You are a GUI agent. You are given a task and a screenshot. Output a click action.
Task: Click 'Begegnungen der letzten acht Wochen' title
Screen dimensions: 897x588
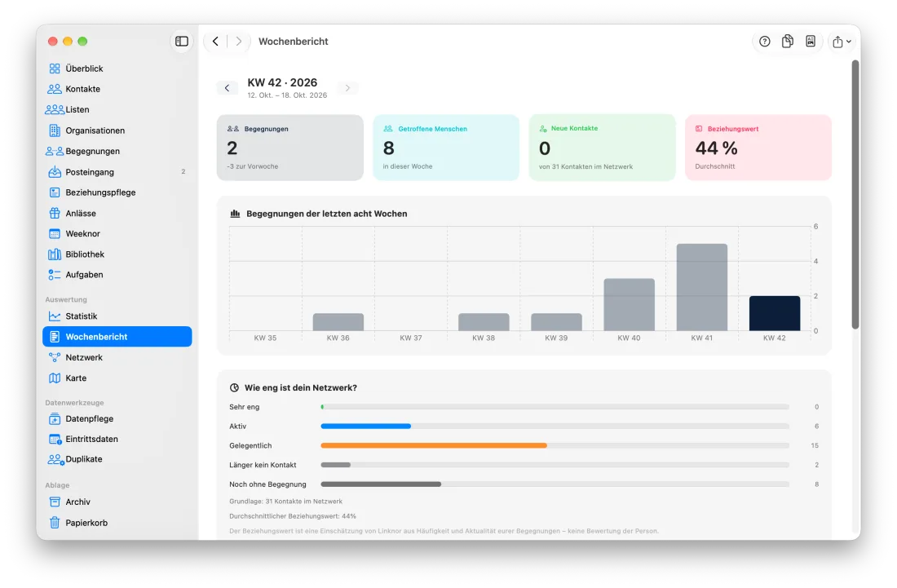pyautogui.click(x=327, y=214)
